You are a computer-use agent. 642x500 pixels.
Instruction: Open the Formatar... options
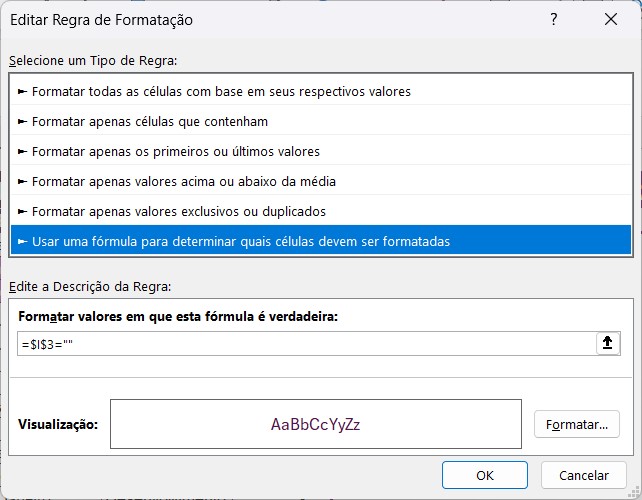576,424
